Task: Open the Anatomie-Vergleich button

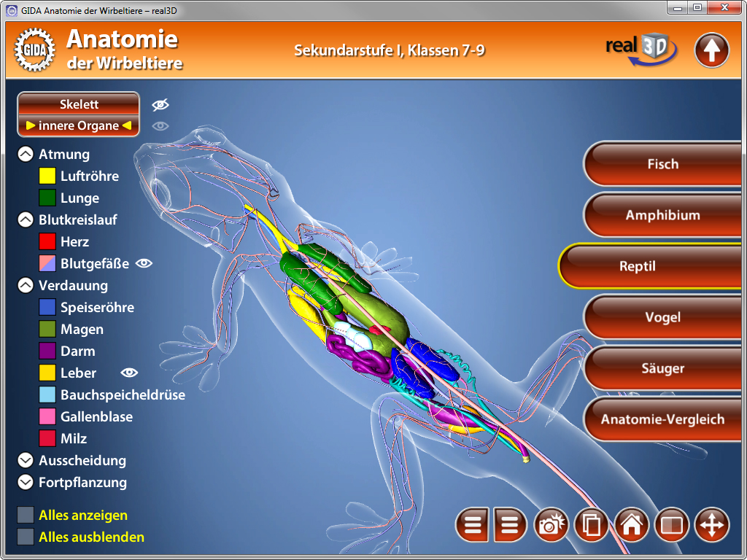Action: (x=662, y=419)
